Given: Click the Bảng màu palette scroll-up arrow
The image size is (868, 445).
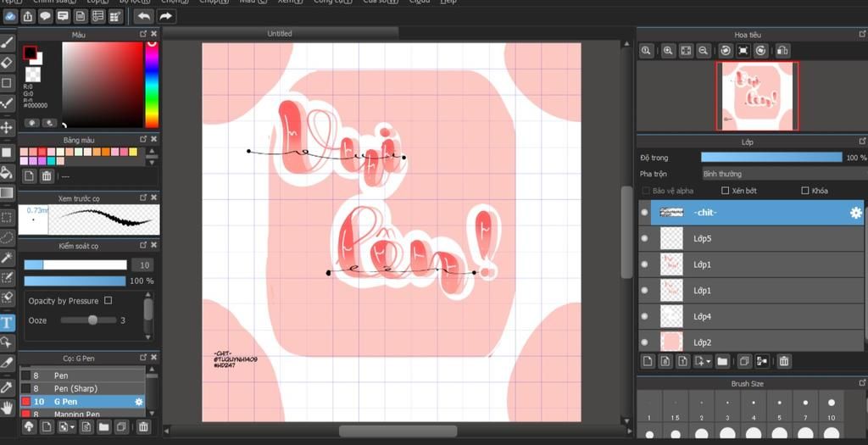Looking at the screenshot, I should tap(151, 152).
